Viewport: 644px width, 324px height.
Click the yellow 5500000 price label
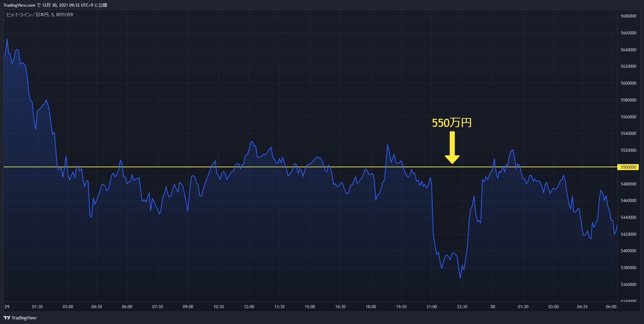[x=628, y=167]
